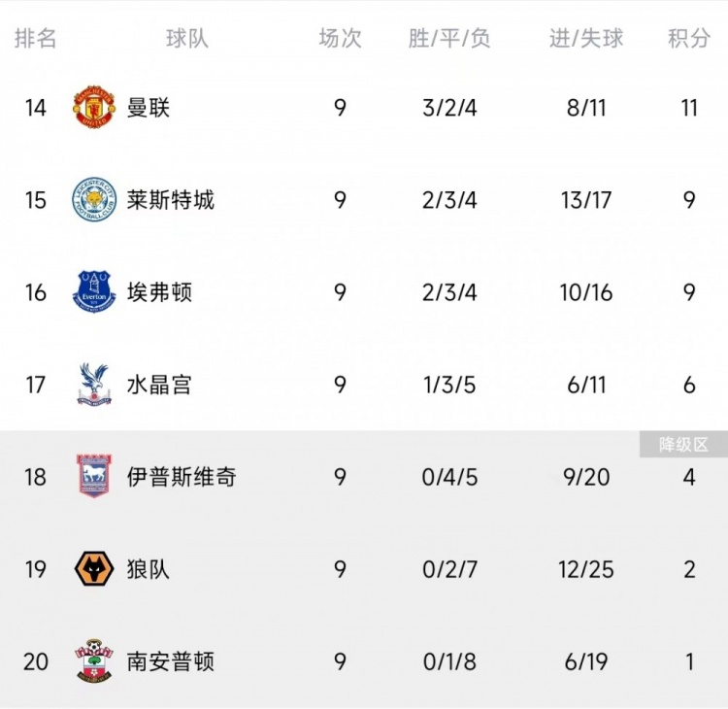
Task: Click the 场次 column header
Action: (340, 39)
